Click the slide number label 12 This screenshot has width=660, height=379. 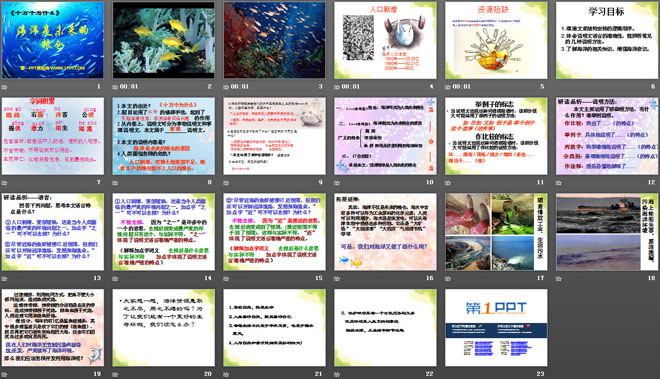coord(652,183)
